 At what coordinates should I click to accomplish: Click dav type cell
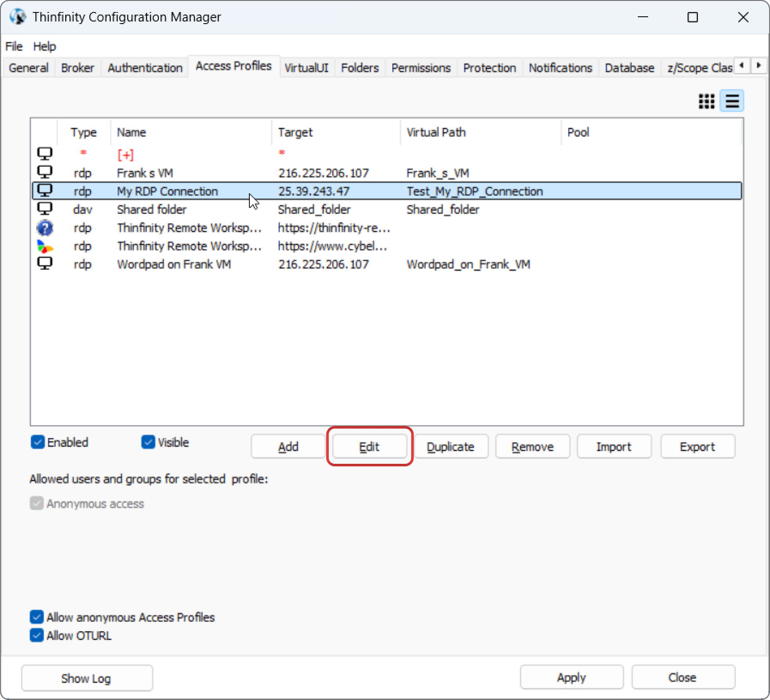tap(83, 210)
